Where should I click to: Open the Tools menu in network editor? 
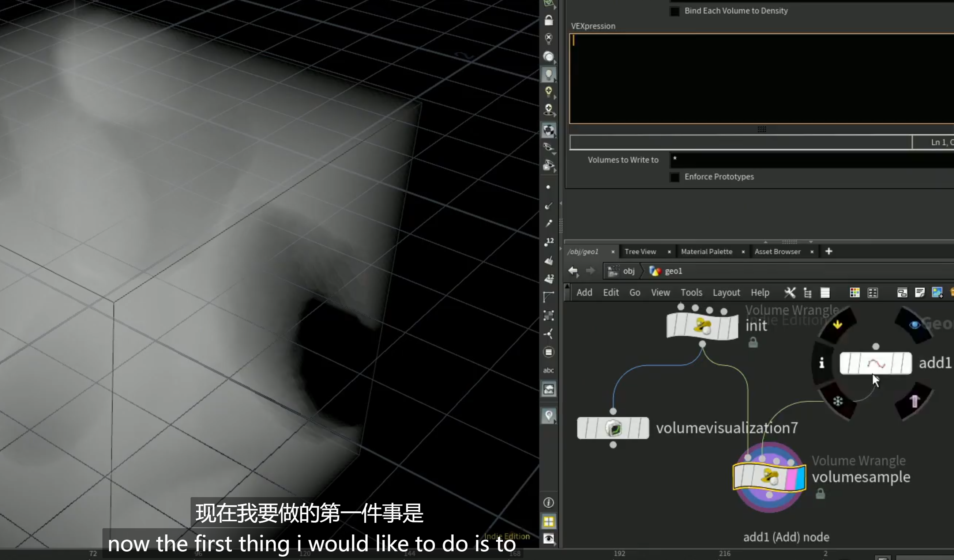pyautogui.click(x=691, y=293)
